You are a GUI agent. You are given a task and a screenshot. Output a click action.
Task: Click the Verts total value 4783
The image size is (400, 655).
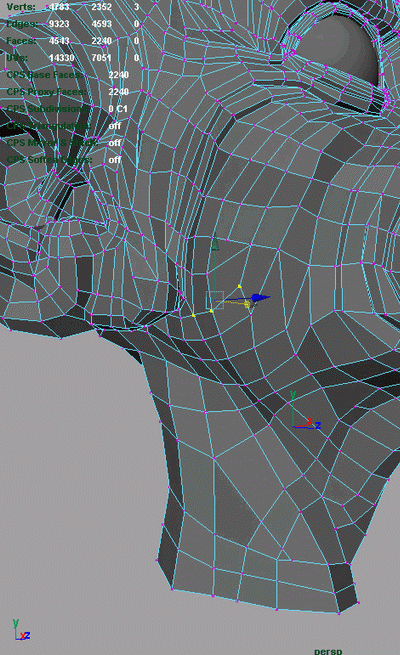pos(60,7)
